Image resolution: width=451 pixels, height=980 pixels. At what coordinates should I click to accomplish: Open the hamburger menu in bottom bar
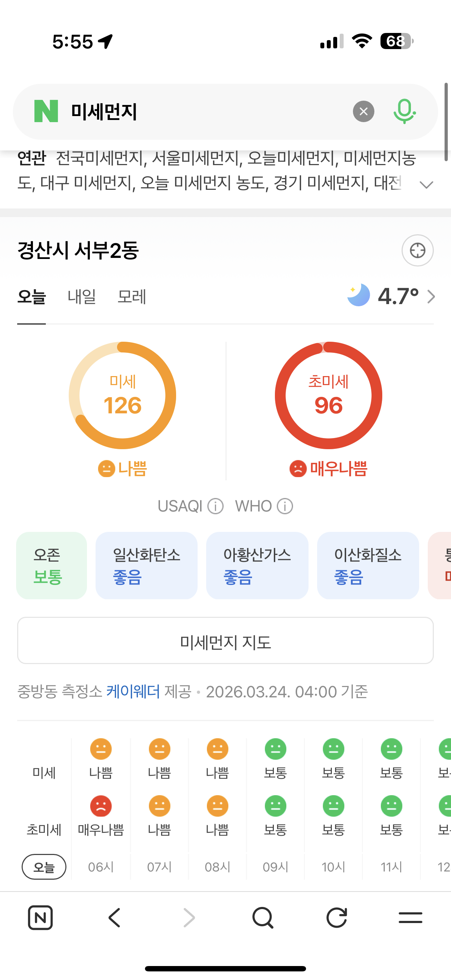(410, 918)
